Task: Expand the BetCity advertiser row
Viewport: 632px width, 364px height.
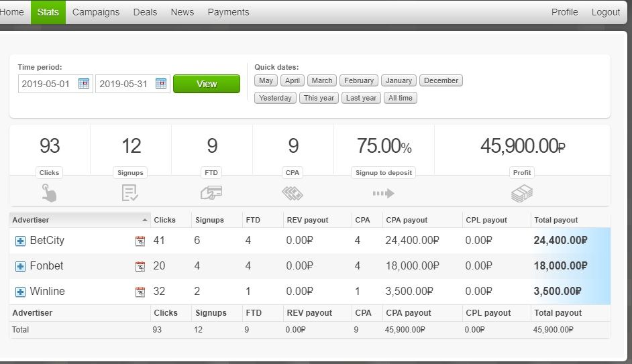Action: click(x=20, y=241)
